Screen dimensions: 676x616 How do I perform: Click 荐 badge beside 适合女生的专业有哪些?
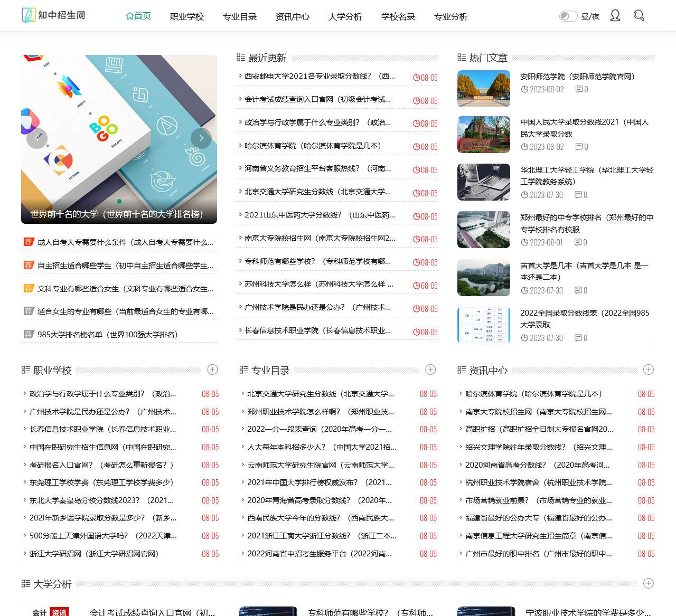click(29, 311)
